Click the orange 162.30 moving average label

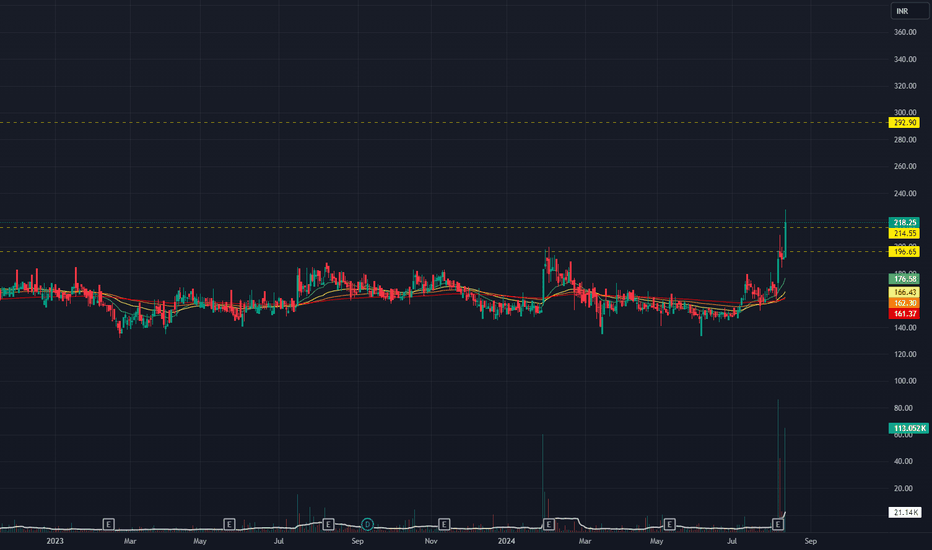(904, 303)
